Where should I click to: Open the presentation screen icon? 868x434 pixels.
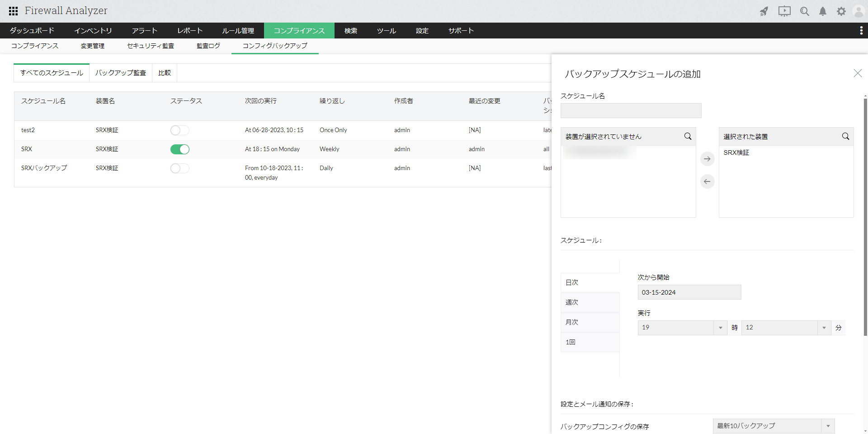click(784, 11)
